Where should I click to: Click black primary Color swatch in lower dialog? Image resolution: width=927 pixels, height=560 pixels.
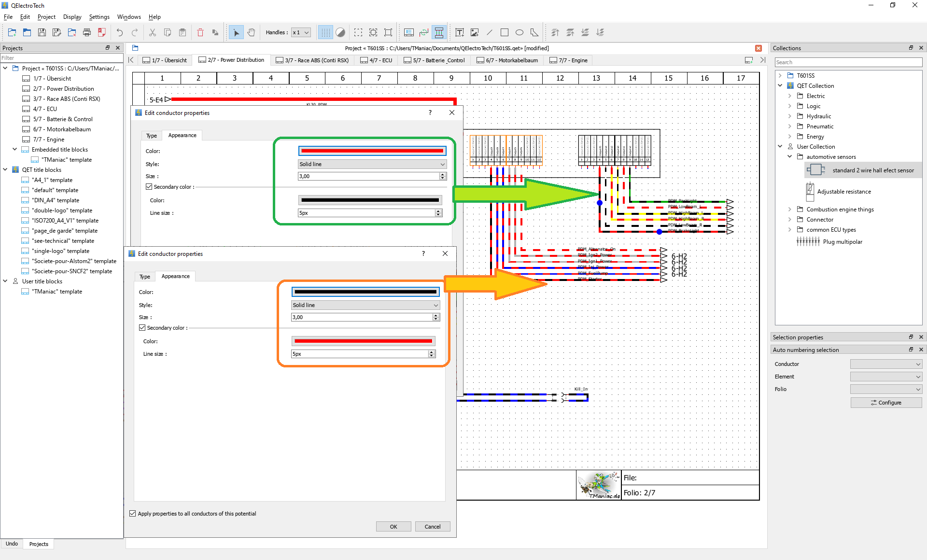tap(365, 292)
